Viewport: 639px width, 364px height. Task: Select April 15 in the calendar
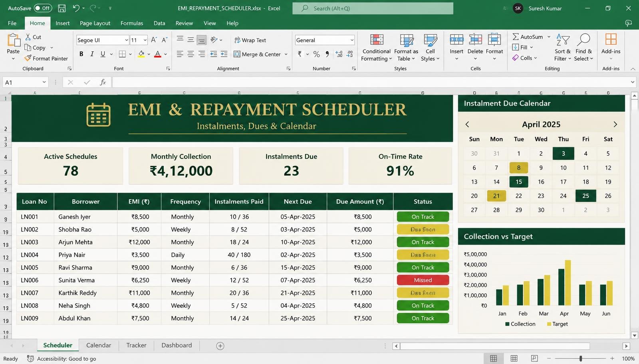(519, 182)
